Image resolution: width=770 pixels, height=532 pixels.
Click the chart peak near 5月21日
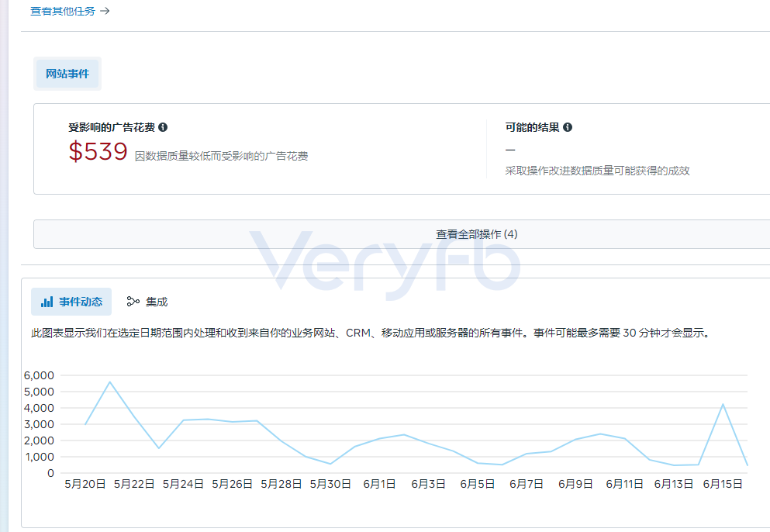[x=110, y=382]
